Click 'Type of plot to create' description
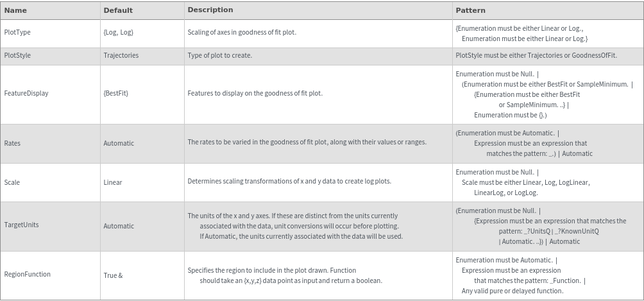This screenshot has height=301, width=644. (x=220, y=55)
